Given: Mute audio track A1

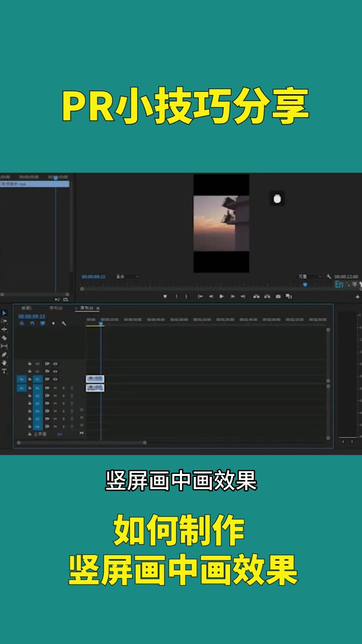Looking at the screenshot, I should [55, 388].
